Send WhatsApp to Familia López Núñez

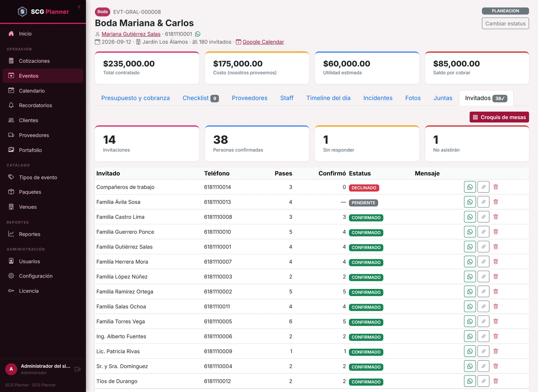(470, 277)
